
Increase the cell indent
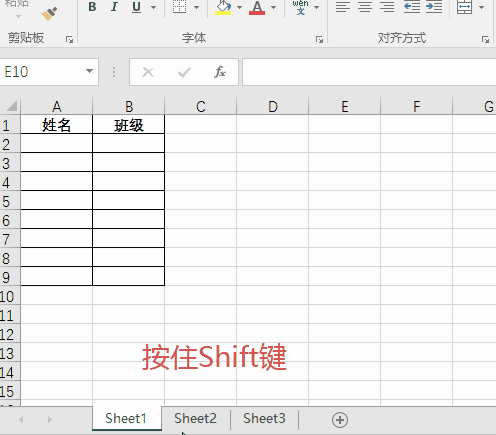click(x=434, y=7)
